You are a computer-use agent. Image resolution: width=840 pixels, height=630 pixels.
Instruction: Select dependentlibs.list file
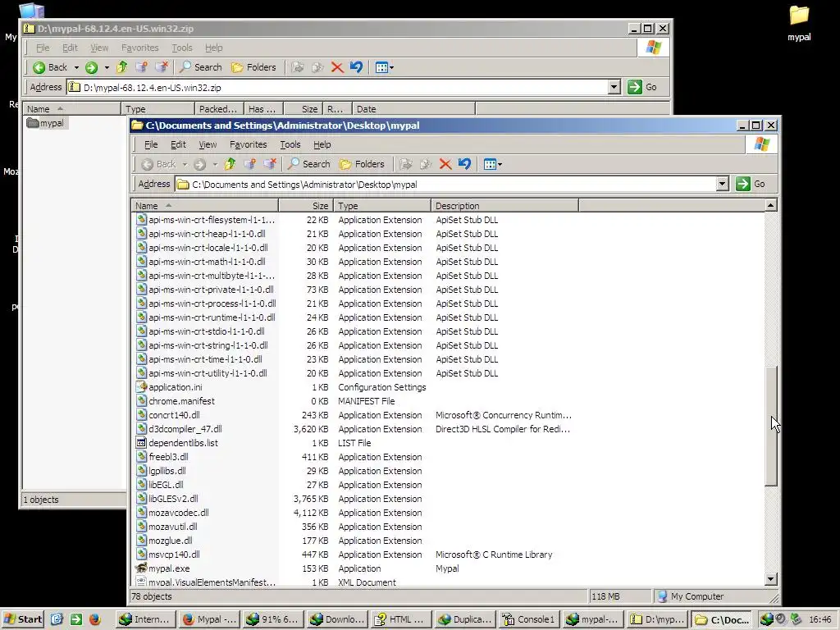click(177, 443)
